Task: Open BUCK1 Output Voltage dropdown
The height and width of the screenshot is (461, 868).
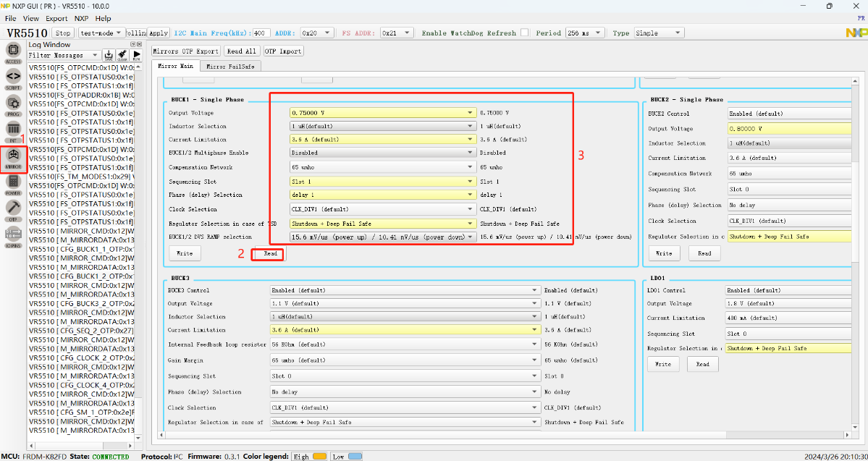Action: coord(383,113)
